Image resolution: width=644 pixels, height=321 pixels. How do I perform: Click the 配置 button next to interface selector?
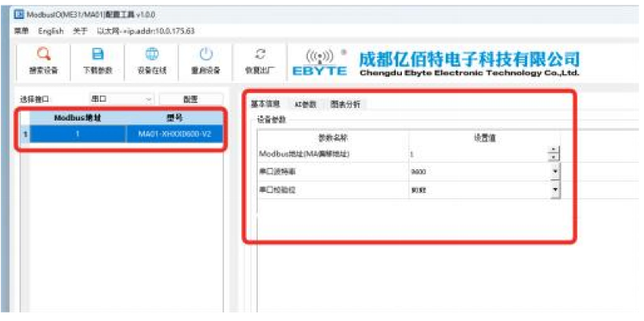click(191, 99)
